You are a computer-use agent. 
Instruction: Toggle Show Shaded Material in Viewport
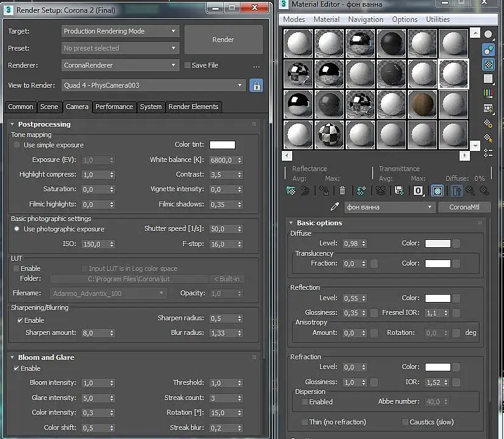point(437,191)
